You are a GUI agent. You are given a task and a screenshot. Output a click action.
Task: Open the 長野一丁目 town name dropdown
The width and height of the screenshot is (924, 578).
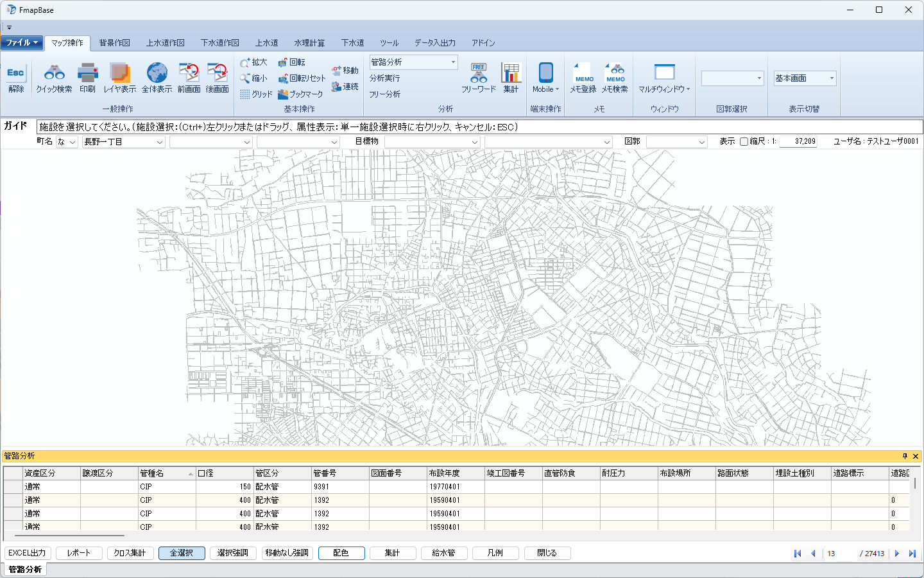[x=159, y=142]
